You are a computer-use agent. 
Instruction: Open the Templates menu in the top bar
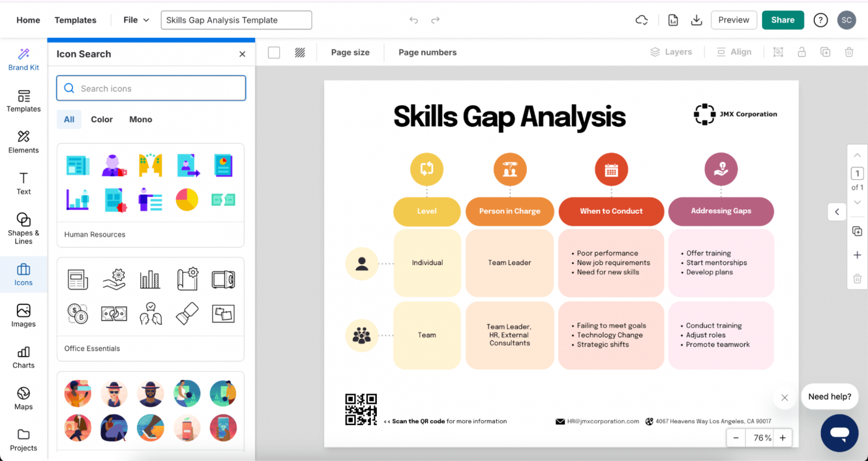pos(75,20)
